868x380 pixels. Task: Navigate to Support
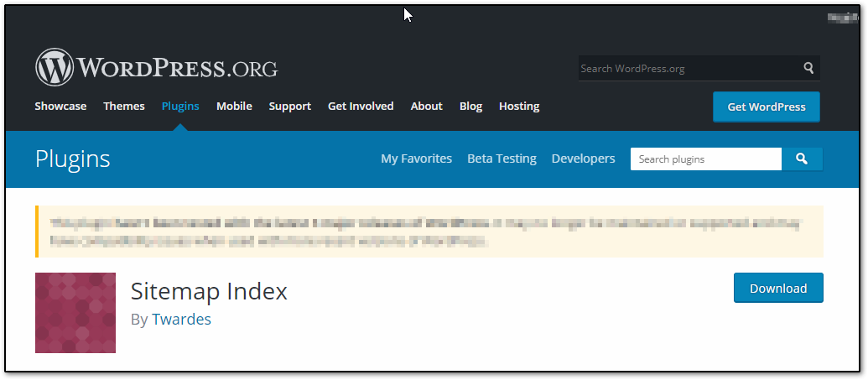[289, 107]
